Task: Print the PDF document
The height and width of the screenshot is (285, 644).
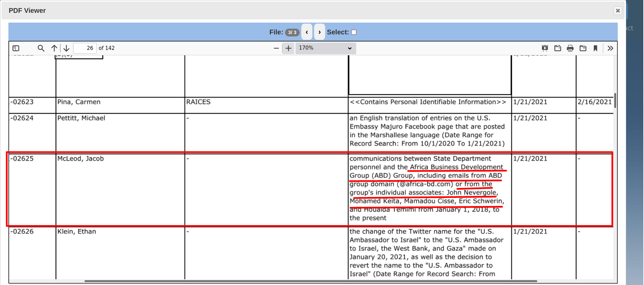Action: pos(570,48)
